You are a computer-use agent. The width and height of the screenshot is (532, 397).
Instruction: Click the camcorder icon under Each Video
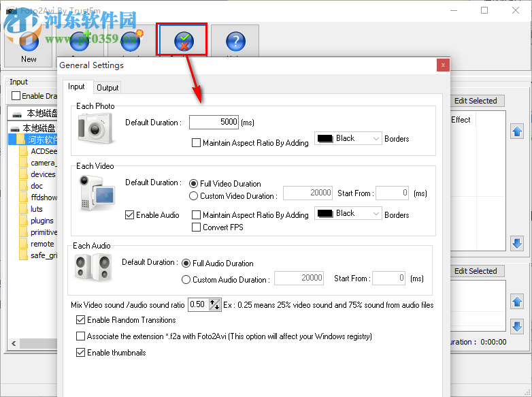coord(97,193)
